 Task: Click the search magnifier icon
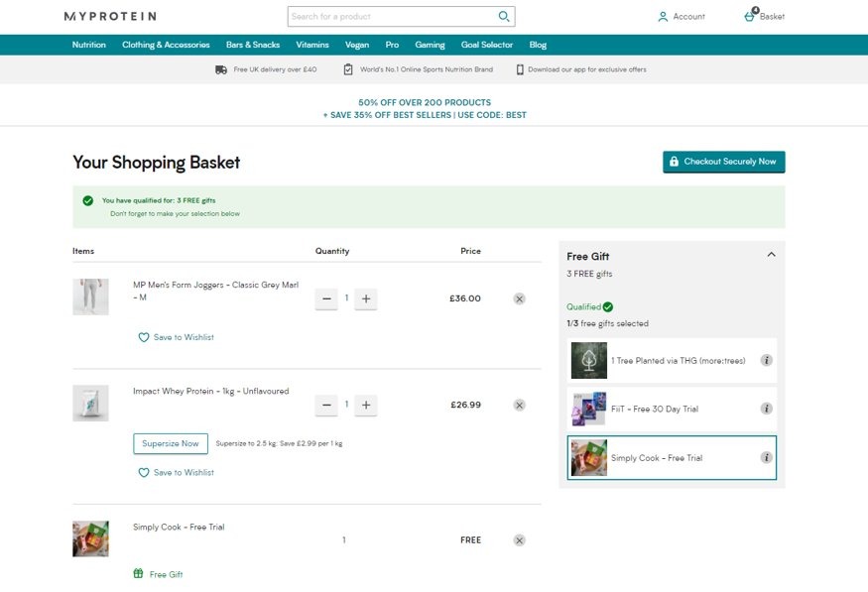504,16
